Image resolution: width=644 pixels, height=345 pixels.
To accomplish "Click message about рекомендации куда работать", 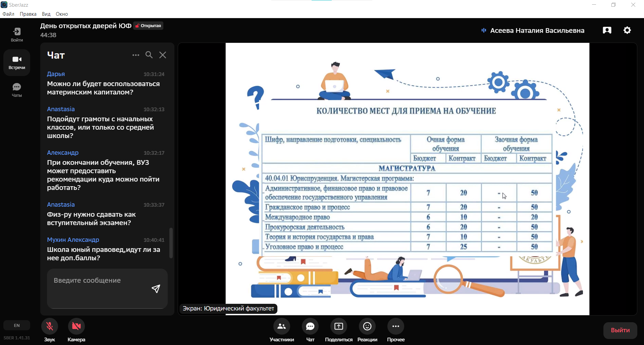I will pyautogui.click(x=103, y=175).
